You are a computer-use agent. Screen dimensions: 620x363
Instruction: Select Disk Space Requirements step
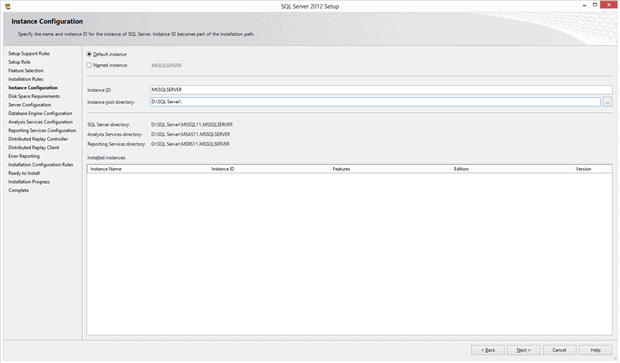click(x=34, y=96)
